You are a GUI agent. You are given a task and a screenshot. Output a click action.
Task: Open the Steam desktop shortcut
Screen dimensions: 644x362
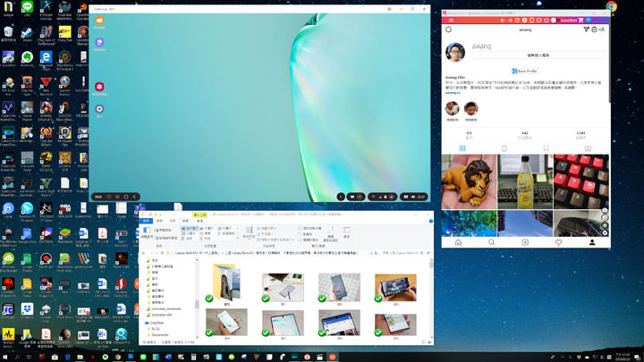tap(27, 34)
